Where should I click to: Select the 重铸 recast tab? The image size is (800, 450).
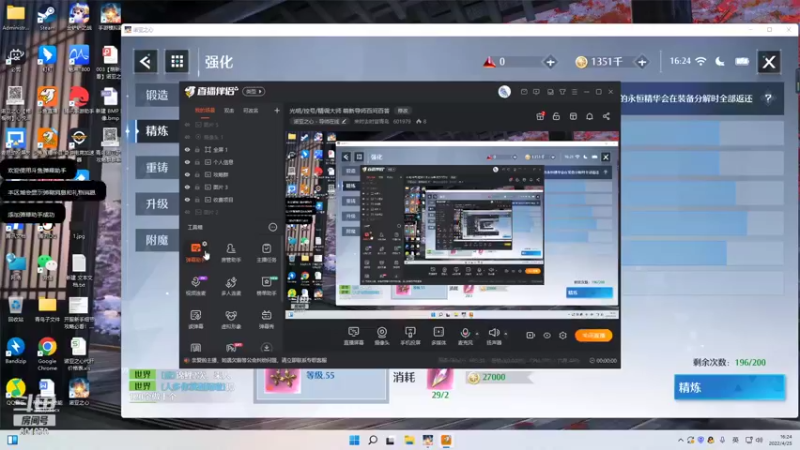click(x=157, y=167)
